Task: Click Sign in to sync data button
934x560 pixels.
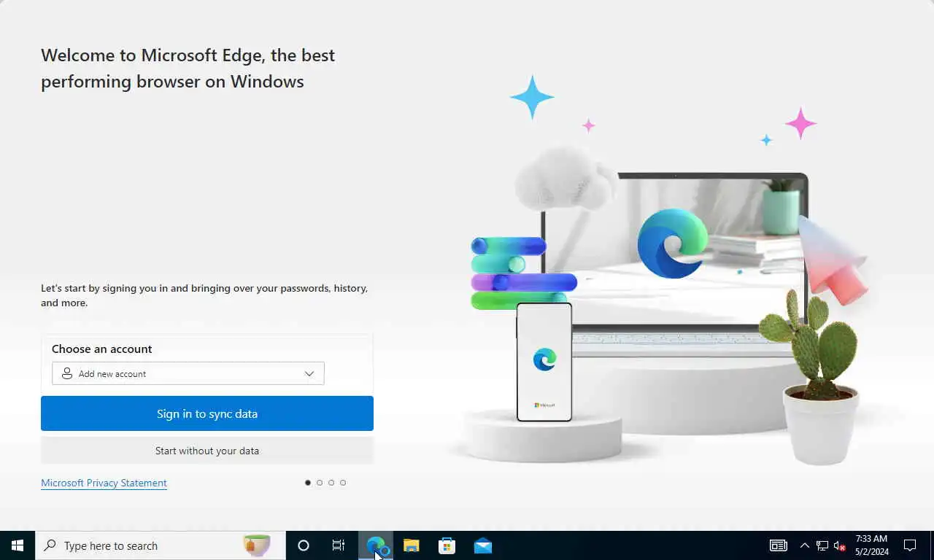Action: (207, 413)
